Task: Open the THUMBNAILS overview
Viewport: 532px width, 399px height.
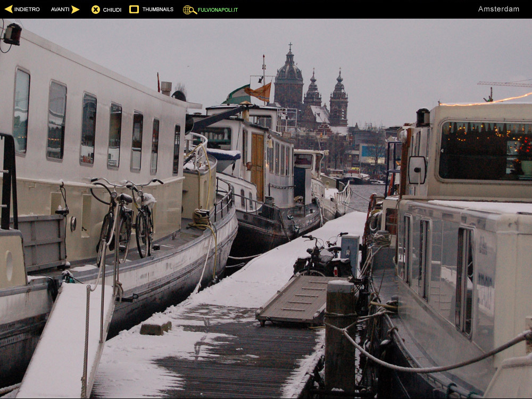Action: 158,10
